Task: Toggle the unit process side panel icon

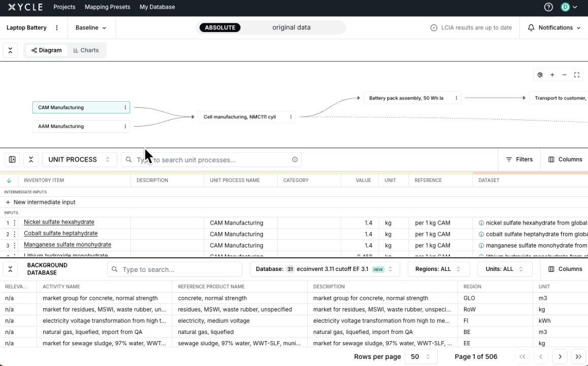Action: click(12, 160)
